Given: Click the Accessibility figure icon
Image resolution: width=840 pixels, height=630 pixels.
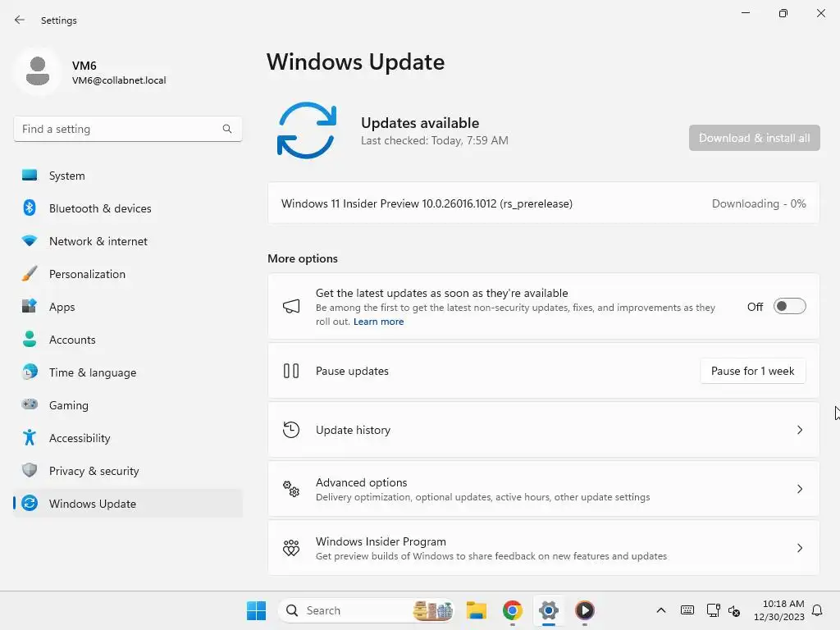Looking at the screenshot, I should (30, 438).
